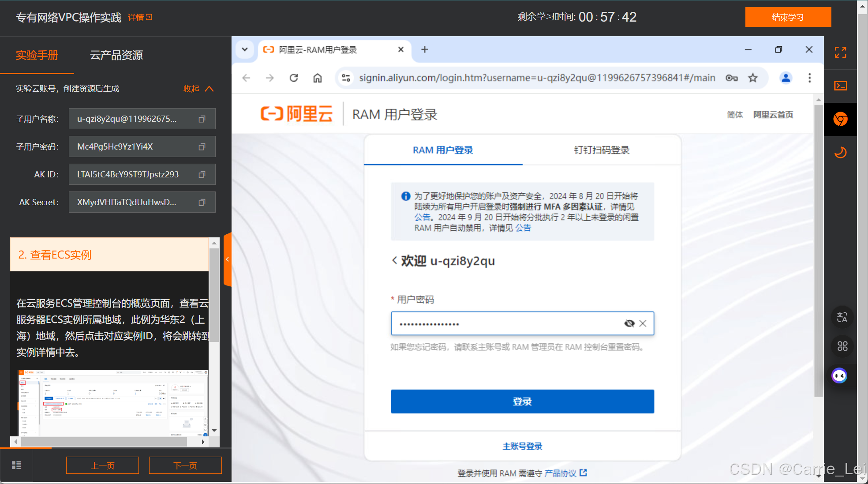Toggle the moon night-mode icon
Image resolution: width=868 pixels, height=484 pixels.
click(840, 153)
